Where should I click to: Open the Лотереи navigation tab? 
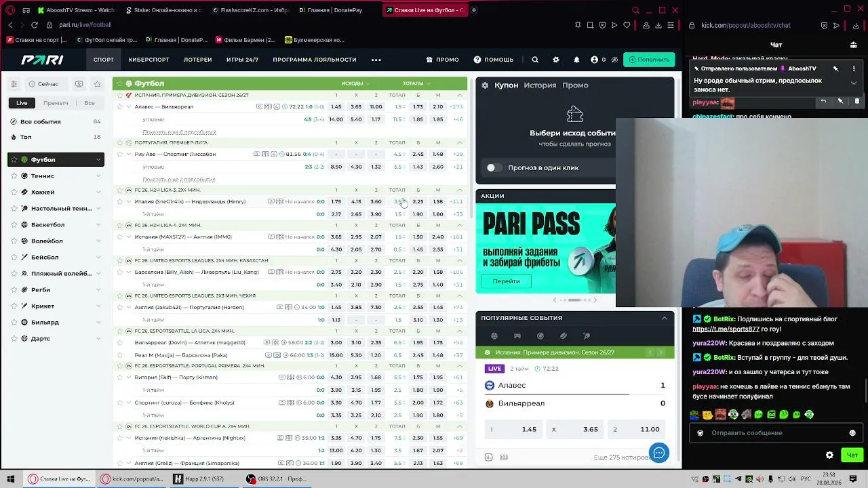pyautogui.click(x=197, y=60)
